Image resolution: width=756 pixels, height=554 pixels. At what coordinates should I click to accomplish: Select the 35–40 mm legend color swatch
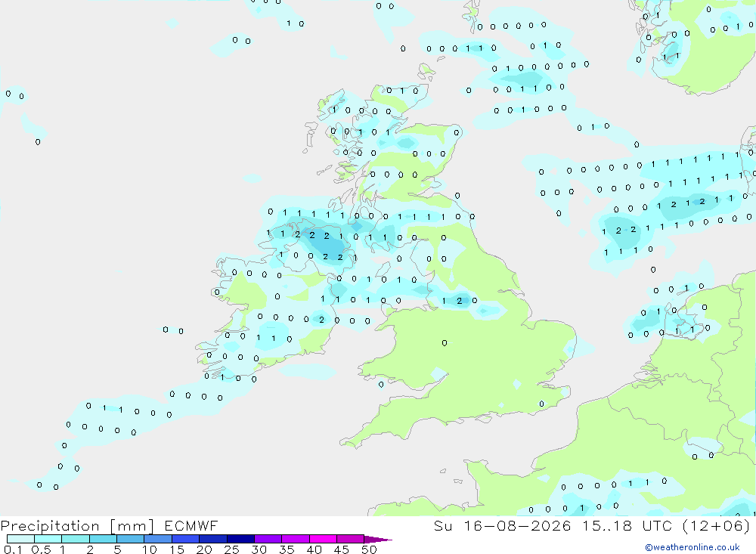pos(296,539)
